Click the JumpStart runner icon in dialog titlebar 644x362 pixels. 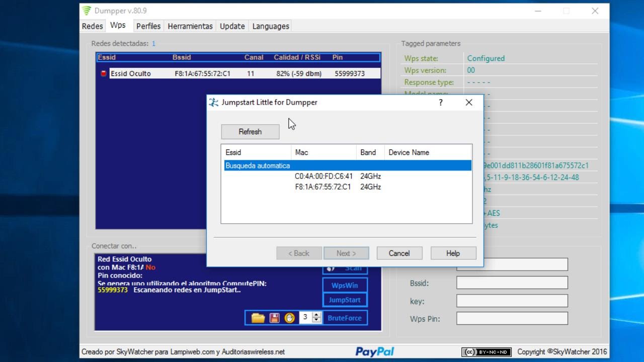213,102
